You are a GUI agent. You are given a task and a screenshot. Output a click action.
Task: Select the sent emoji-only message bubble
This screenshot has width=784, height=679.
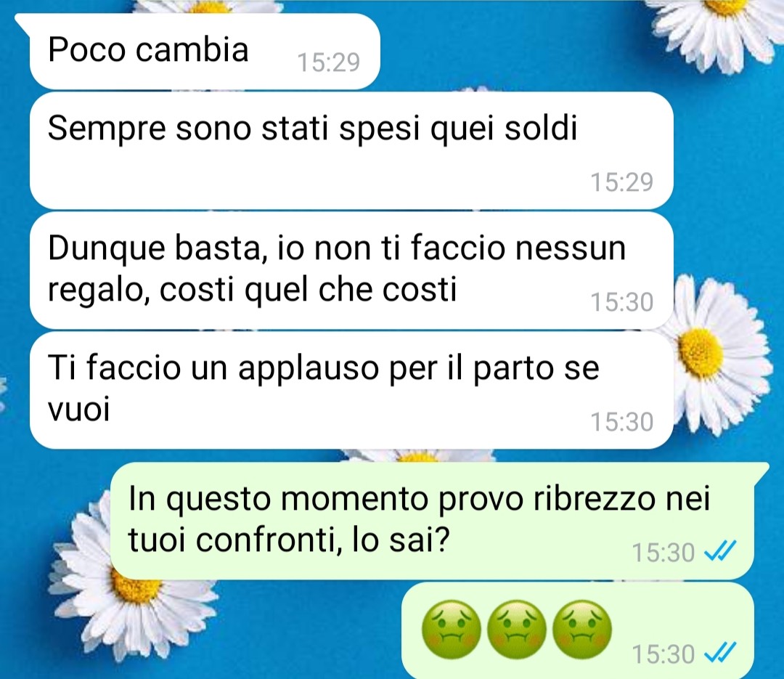(x=578, y=630)
